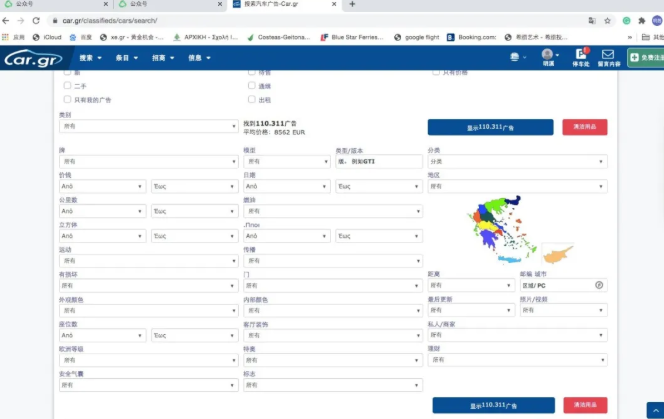Expand the 外观颜色 exterior color dropdown
This screenshot has height=419, width=664.
[x=147, y=310]
